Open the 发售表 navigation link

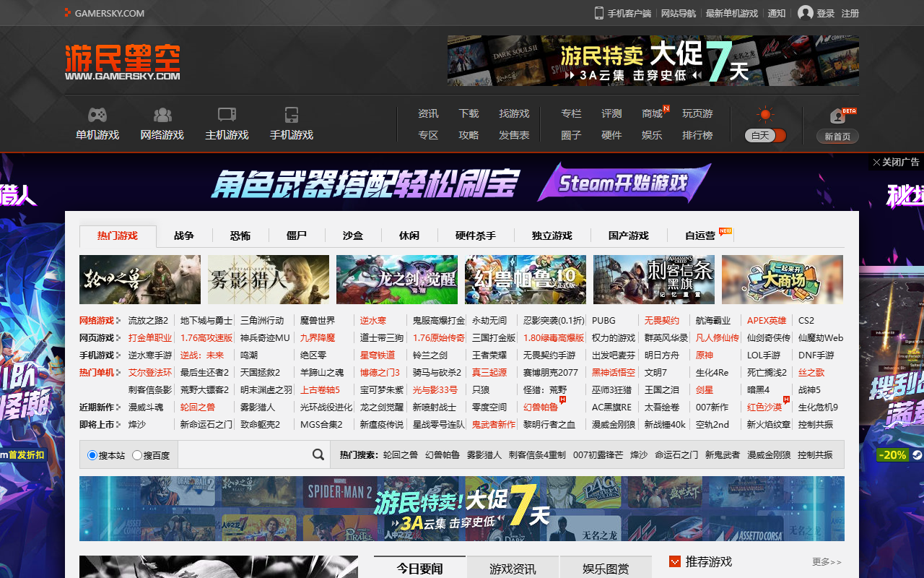coord(514,135)
